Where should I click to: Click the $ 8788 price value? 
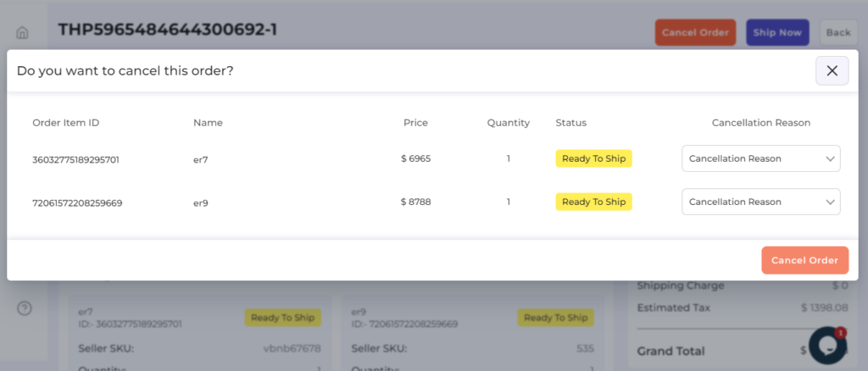click(x=415, y=202)
